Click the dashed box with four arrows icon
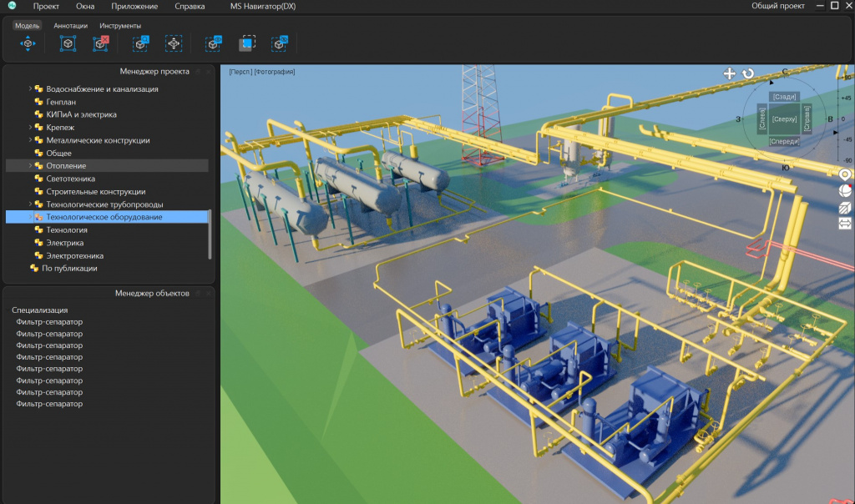The image size is (855, 504). [174, 43]
